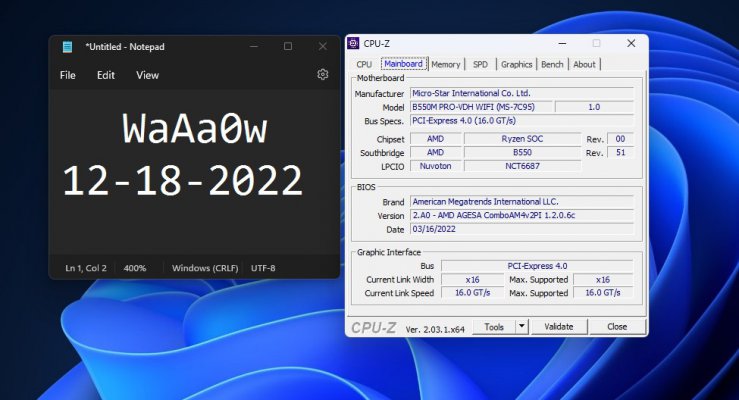Click the BIOS Date 03/16/2022 field
The height and width of the screenshot is (400, 739).
(x=522, y=229)
